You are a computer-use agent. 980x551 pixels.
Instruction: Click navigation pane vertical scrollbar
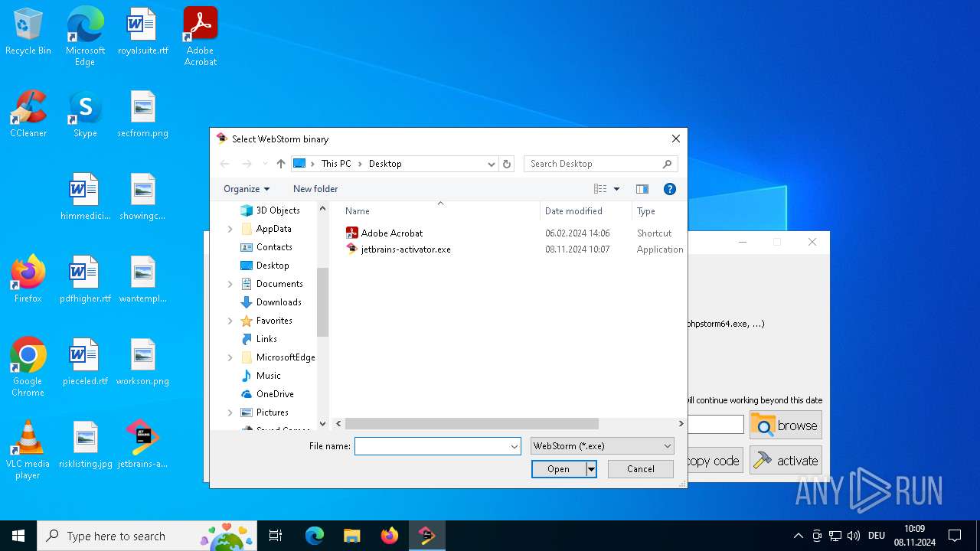[322, 302]
